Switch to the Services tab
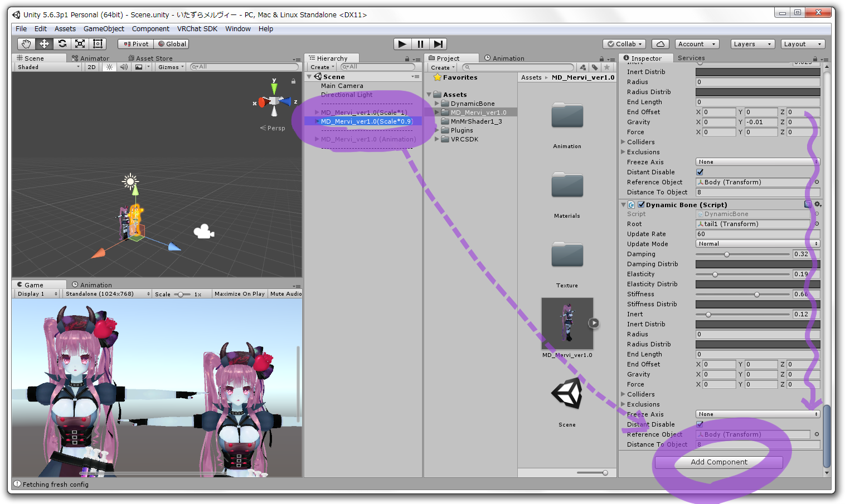The width and height of the screenshot is (845, 504). 691,58
